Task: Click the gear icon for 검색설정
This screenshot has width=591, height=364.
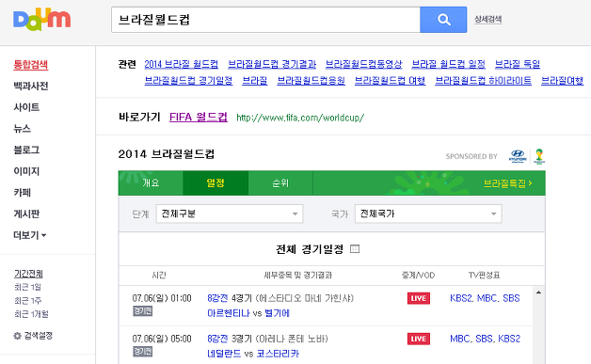Action: [x=17, y=336]
